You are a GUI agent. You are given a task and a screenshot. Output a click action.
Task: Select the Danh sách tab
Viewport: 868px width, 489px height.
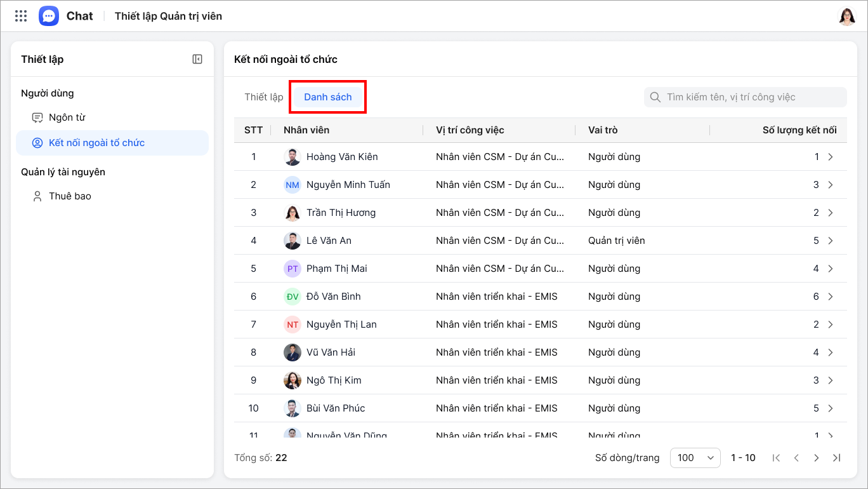tap(327, 97)
